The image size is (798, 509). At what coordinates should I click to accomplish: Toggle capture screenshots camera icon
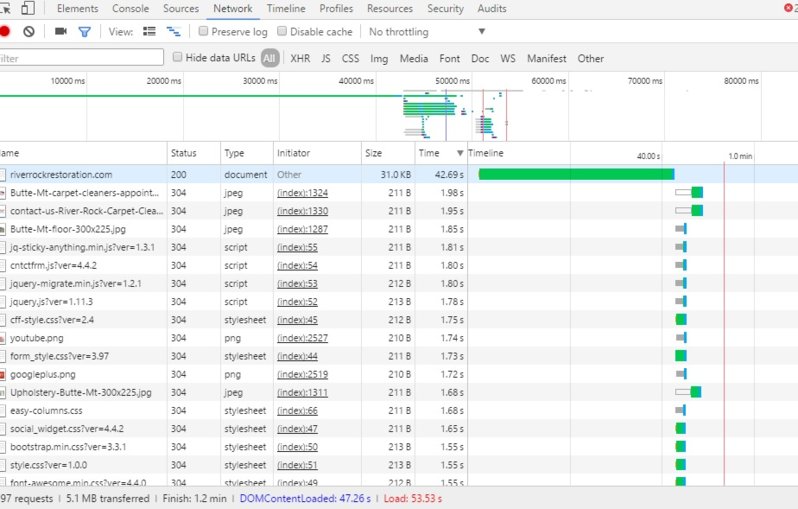point(60,32)
